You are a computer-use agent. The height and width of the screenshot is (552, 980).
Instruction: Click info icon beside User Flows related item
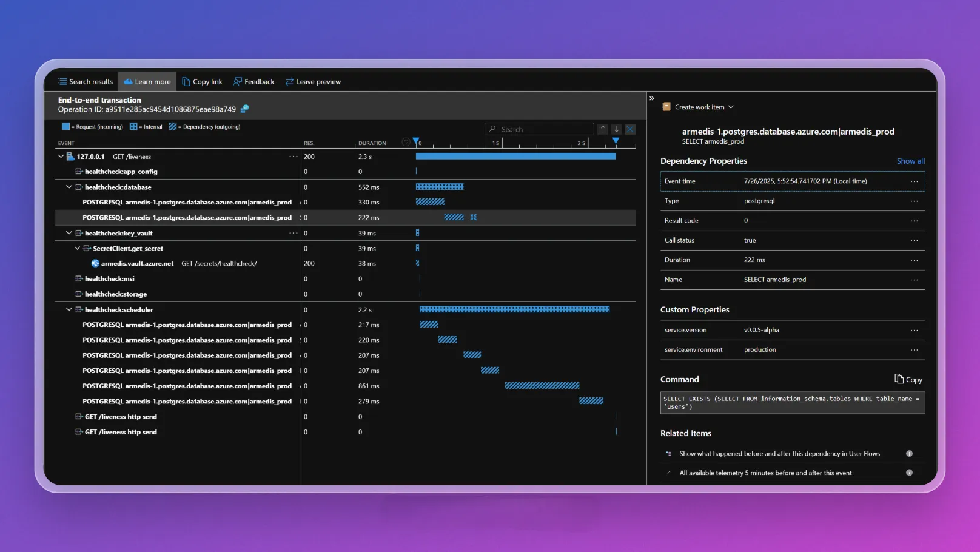(x=909, y=454)
